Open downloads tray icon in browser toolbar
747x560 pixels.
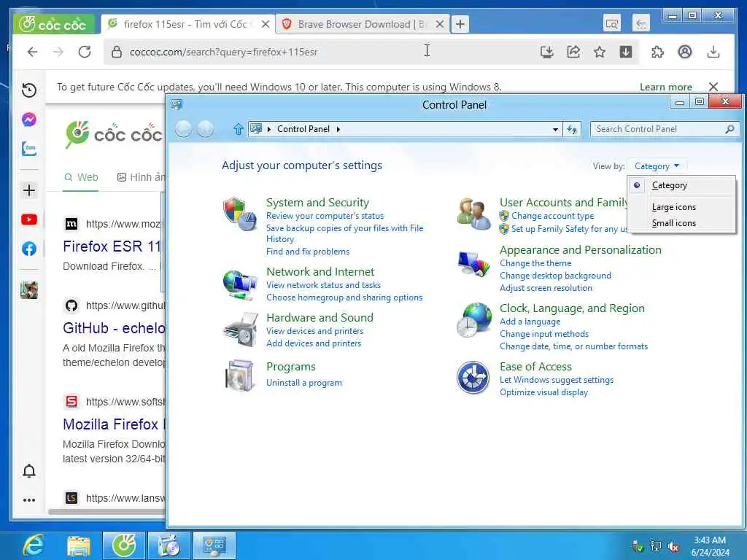pyautogui.click(x=713, y=52)
